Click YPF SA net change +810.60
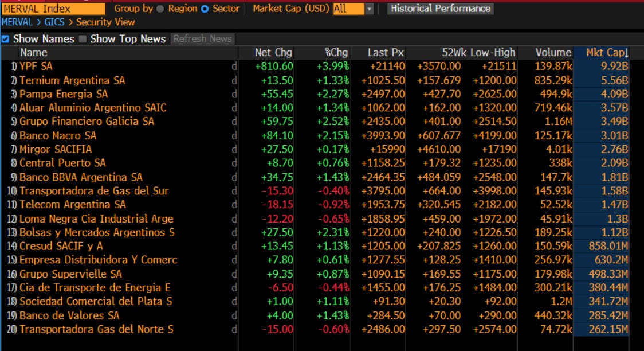 coord(274,66)
